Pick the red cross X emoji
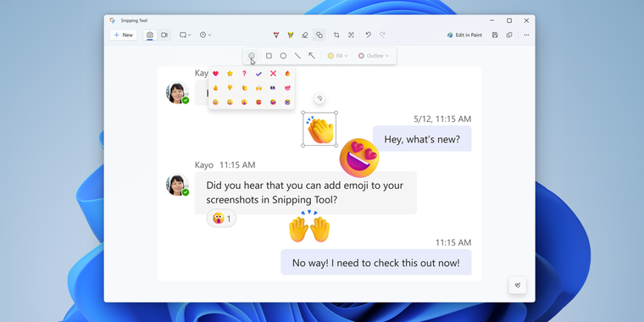The height and width of the screenshot is (322, 644). click(273, 74)
